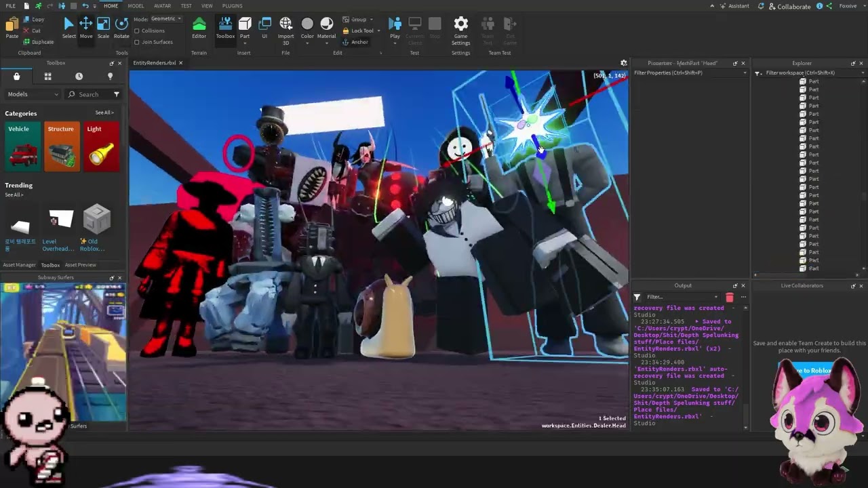Start the Play test

395,24
